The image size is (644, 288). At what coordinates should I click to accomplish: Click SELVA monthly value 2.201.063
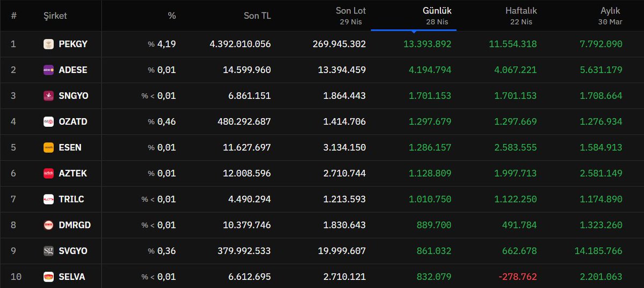(x=601, y=277)
